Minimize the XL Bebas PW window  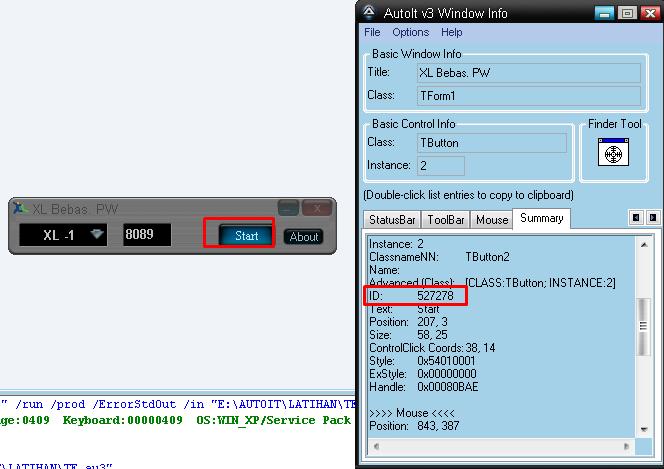tap(288, 208)
